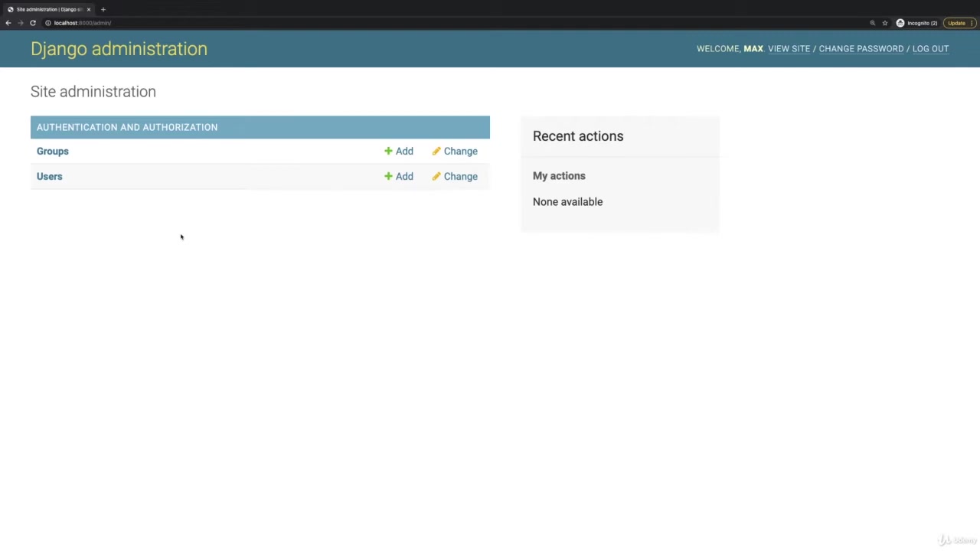
Task: Click the Django administration header title
Action: 119,49
